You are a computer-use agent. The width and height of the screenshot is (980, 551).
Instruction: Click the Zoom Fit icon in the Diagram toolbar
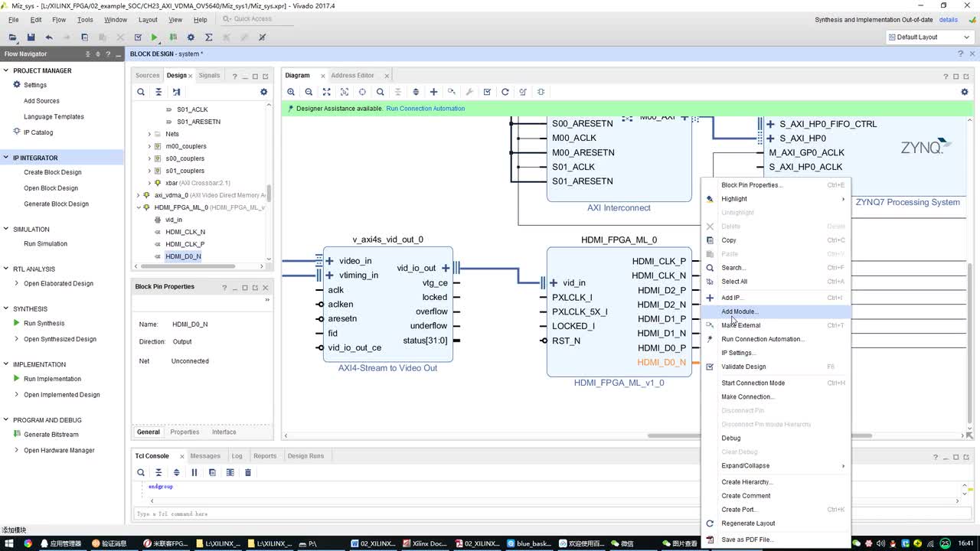click(326, 92)
